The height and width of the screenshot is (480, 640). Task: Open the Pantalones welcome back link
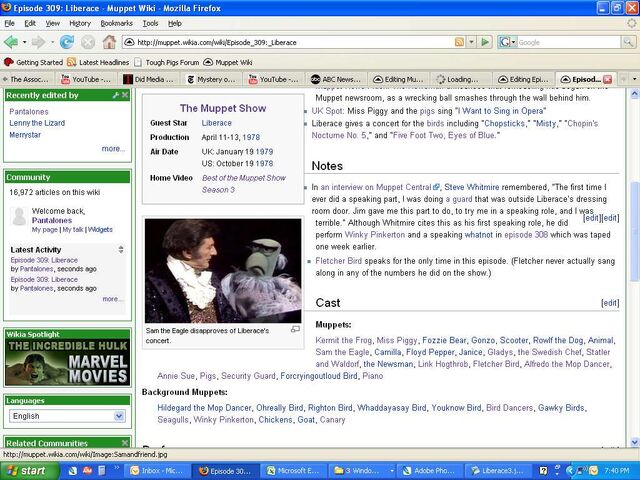tap(52, 220)
